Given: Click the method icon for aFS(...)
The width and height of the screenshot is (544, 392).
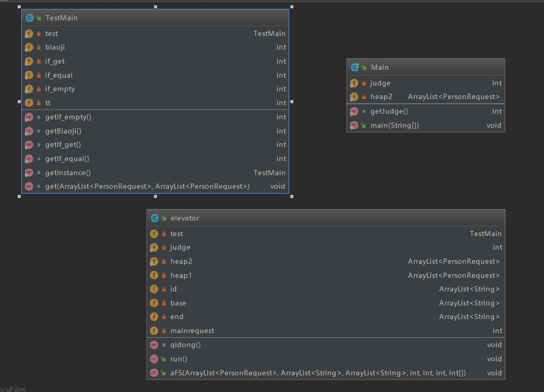Looking at the screenshot, I should pyautogui.click(x=154, y=373).
